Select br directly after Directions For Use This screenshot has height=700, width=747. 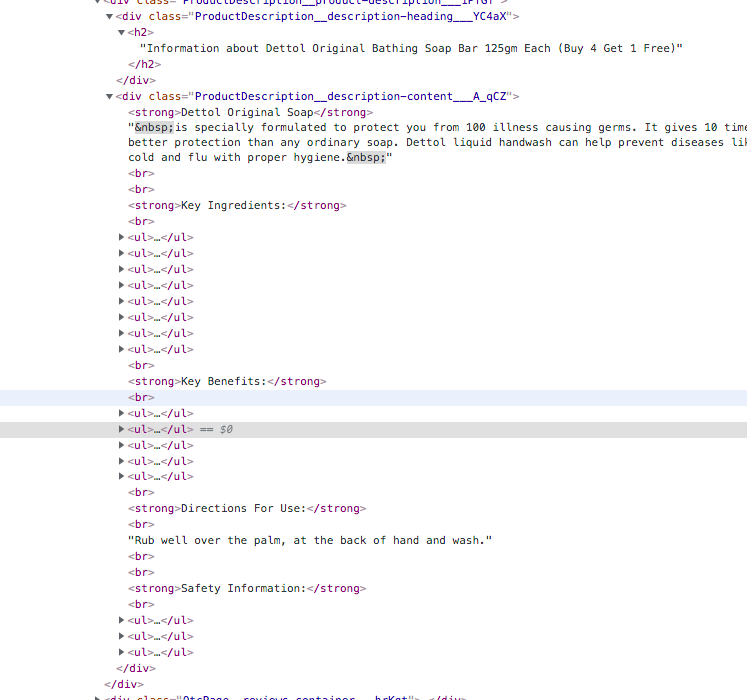pos(141,524)
